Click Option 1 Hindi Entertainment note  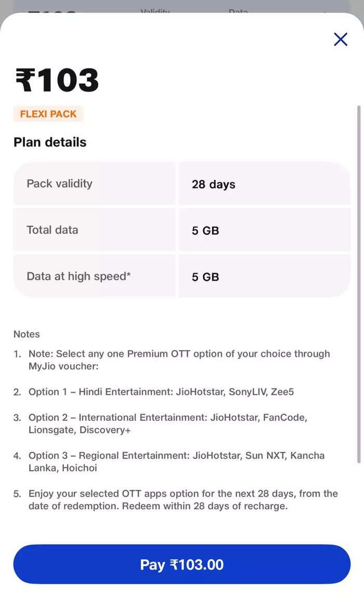coord(161,392)
